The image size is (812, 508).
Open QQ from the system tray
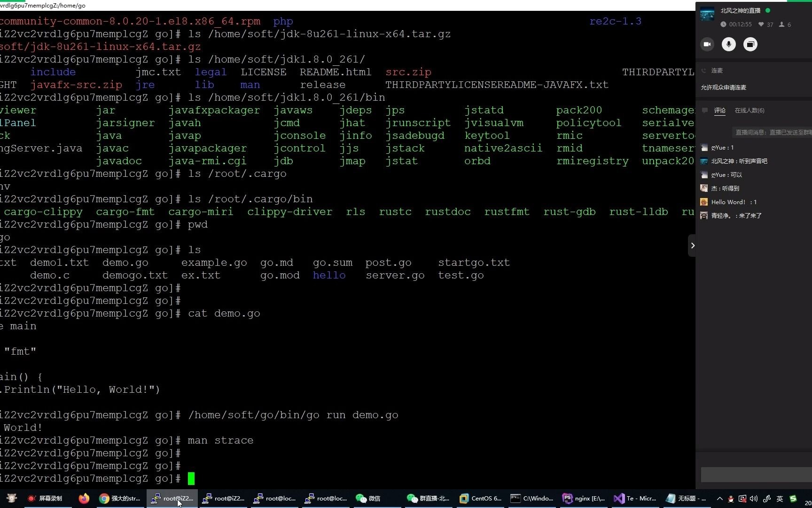731,500
